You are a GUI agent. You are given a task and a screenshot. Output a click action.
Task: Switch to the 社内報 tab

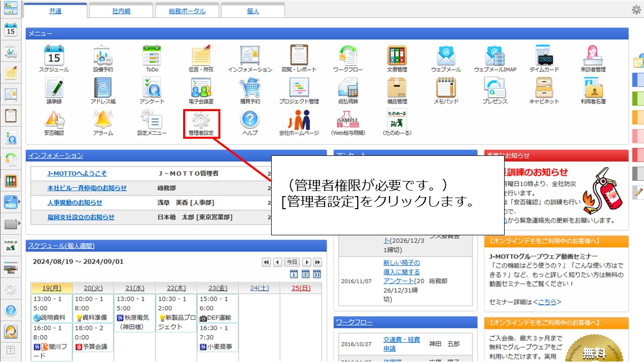pos(121,11)
